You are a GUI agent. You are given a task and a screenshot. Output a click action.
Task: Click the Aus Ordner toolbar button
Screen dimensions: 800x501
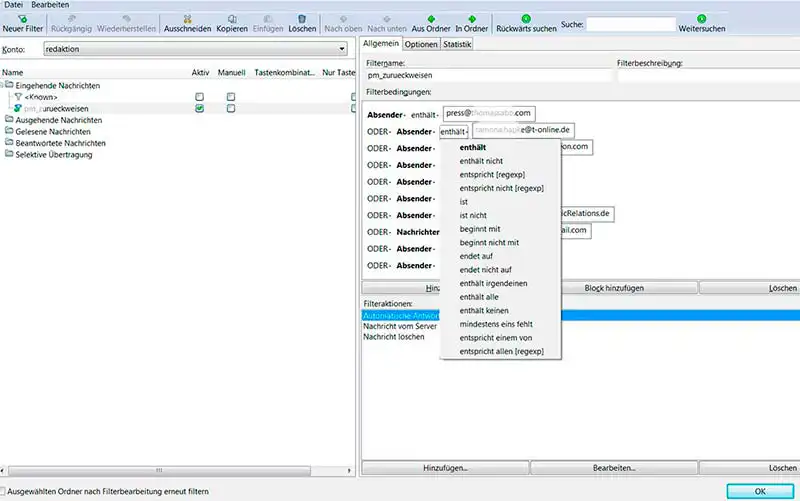pos(431,24)
